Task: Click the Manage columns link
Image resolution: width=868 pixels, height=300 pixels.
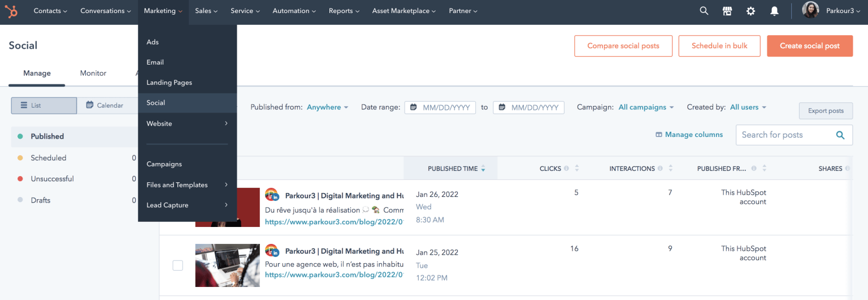Action: click(x=694, y=135)
